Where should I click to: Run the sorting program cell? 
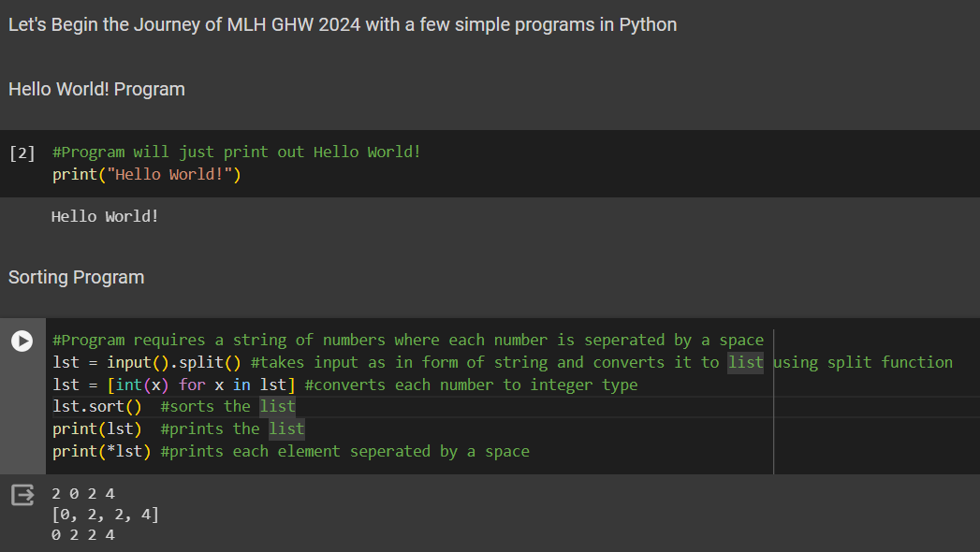pos(22,341)
